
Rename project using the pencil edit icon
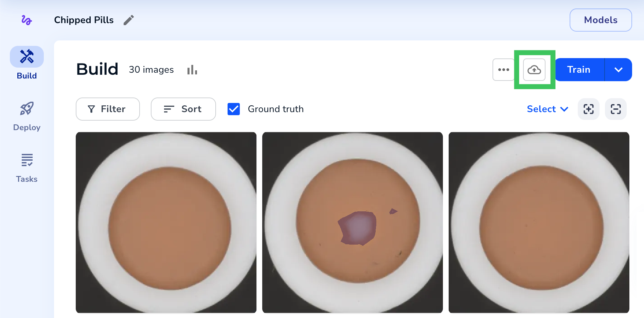coord(129,20)
